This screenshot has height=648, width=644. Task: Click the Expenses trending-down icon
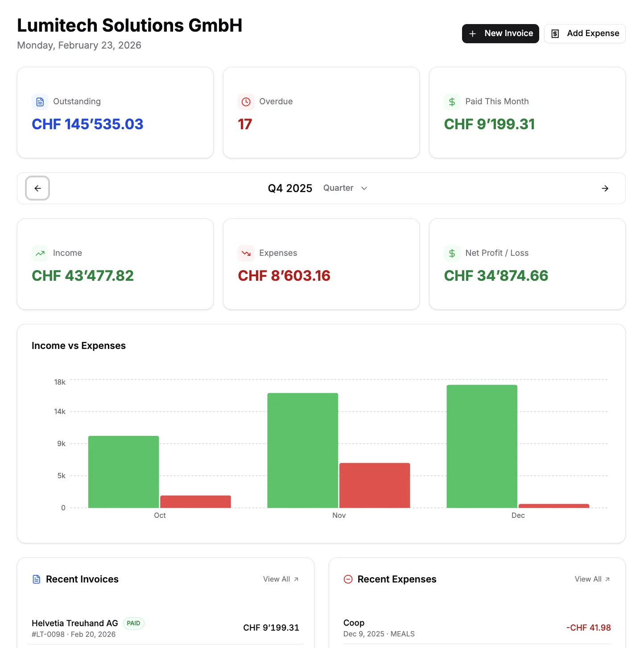(x=246, y=253)
